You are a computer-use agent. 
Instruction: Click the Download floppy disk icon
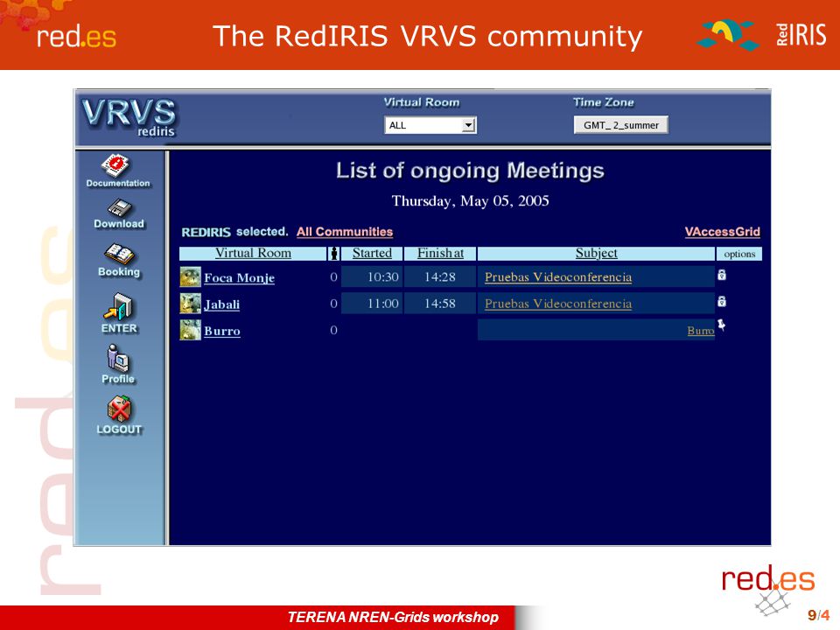120,208
